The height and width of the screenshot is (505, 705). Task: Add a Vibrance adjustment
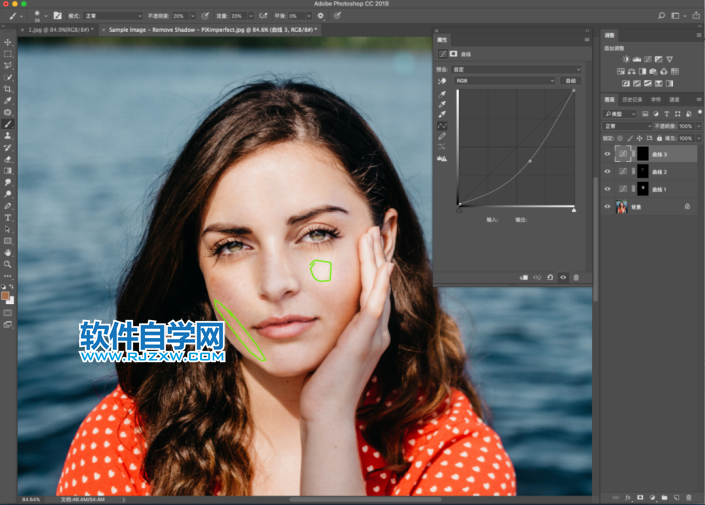[669, 59]
